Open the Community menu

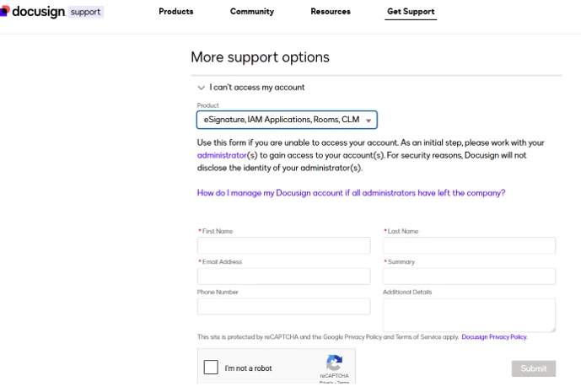click(252, 12)
